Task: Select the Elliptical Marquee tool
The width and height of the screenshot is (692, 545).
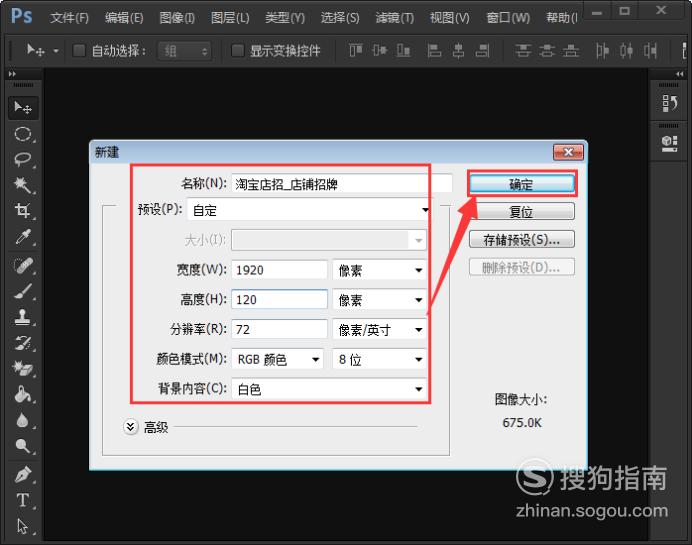Action: 23,134
